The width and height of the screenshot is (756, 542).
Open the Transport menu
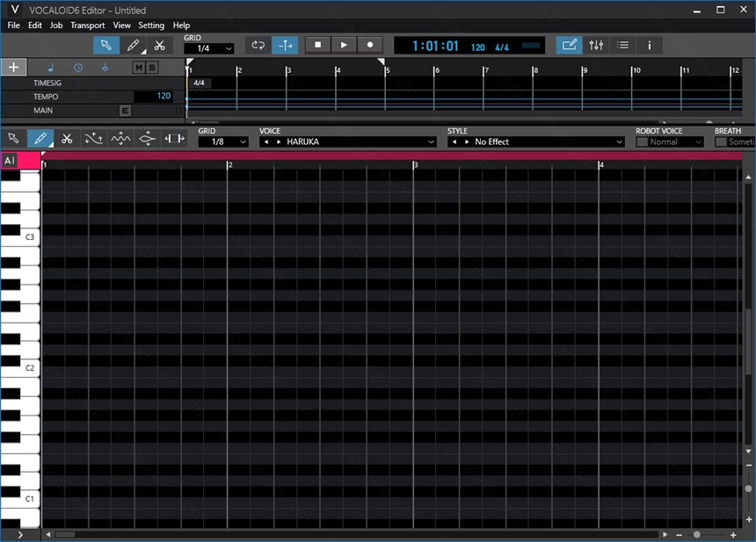point(87,25)
